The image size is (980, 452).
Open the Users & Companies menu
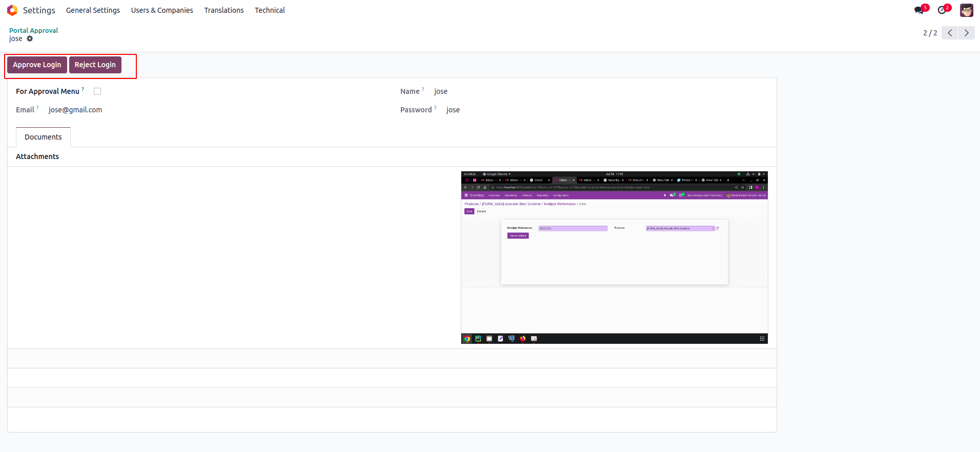click(162, 10)
